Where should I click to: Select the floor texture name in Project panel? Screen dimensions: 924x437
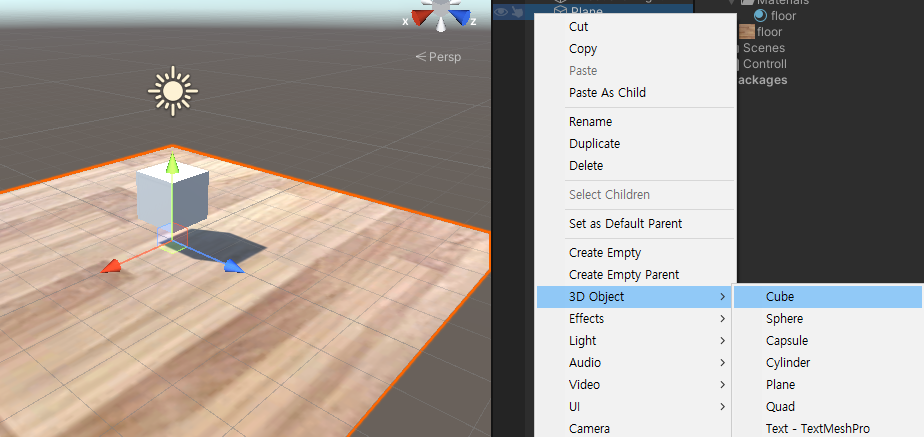click(x=770, y=32)
